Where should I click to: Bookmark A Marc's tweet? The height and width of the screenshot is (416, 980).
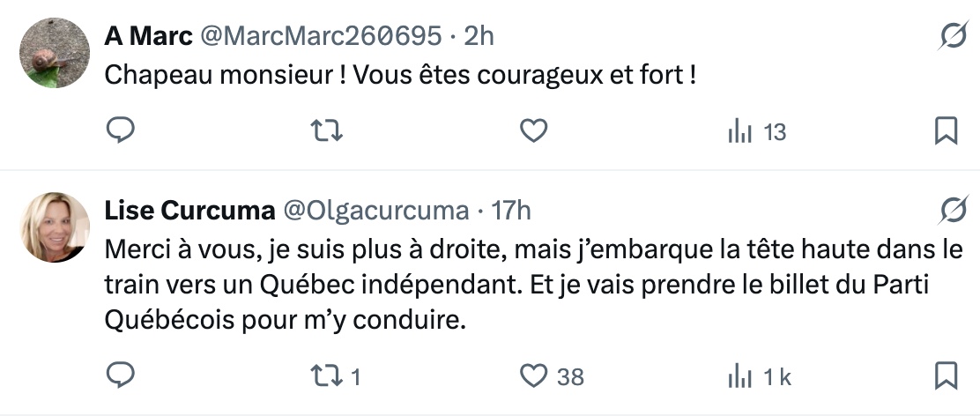pos(946,131)
